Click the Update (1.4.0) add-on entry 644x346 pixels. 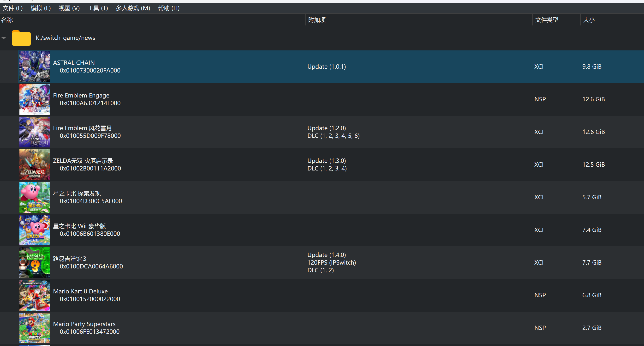[327, 255]
